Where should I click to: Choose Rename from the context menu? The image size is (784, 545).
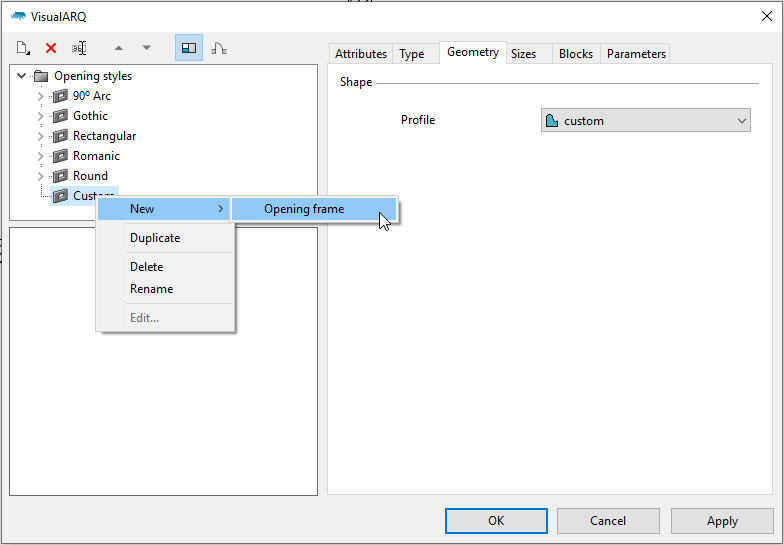coord(151,289)
